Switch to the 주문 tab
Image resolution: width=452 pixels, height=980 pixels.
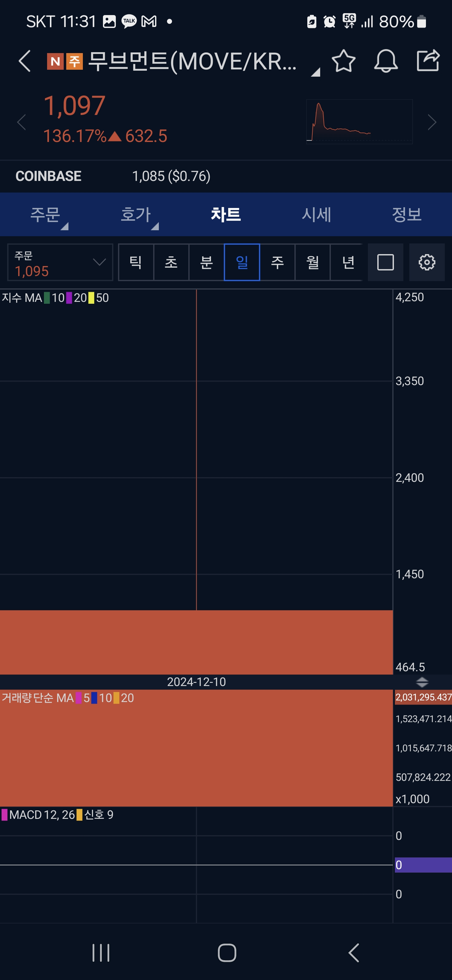pos(45,215)
